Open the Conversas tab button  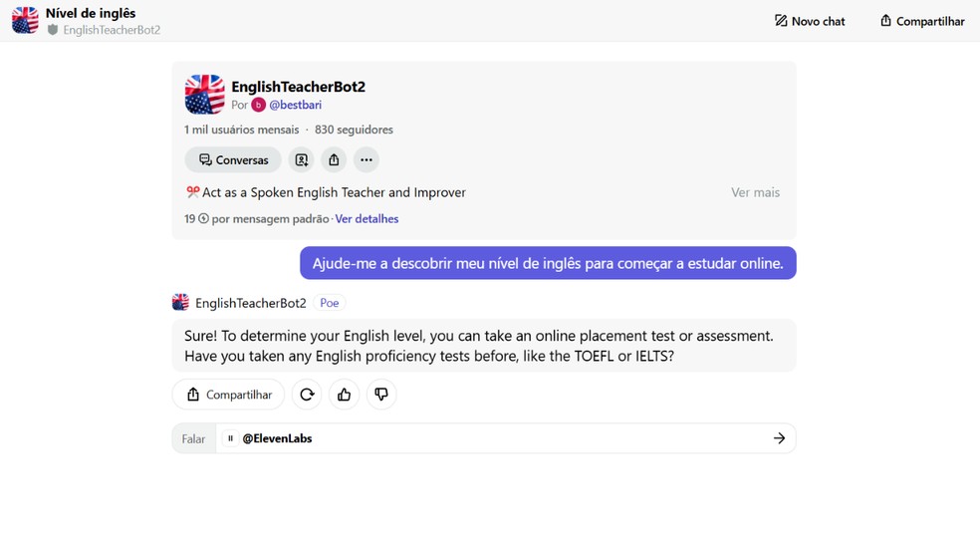233,159
